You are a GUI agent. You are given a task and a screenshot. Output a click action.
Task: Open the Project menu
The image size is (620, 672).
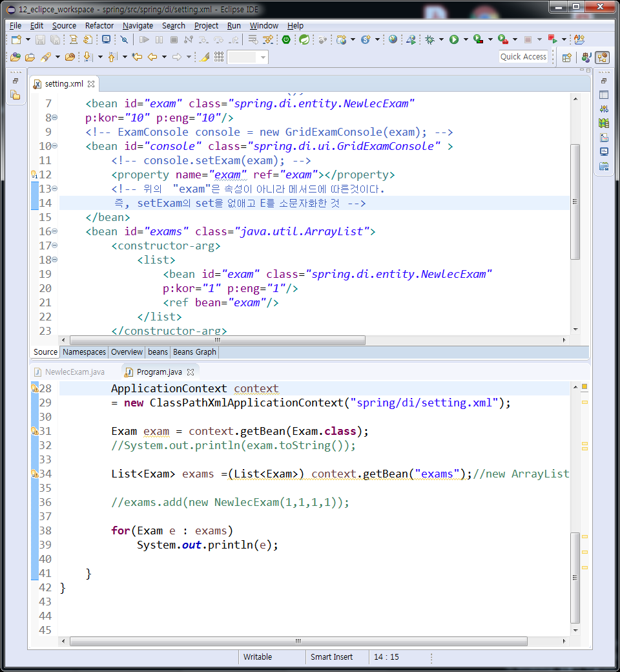[206, 26]
